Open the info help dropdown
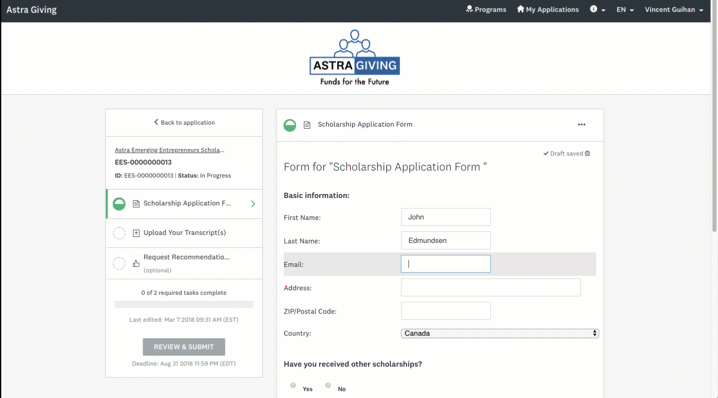The width and height of the screenshot is (718, 398). (597, 9)
